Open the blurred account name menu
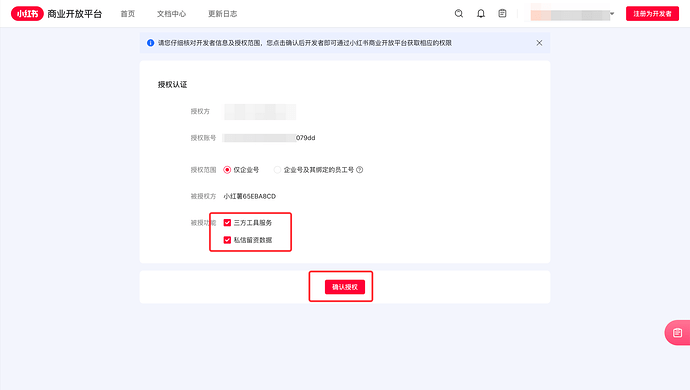 tap(569, 15)
